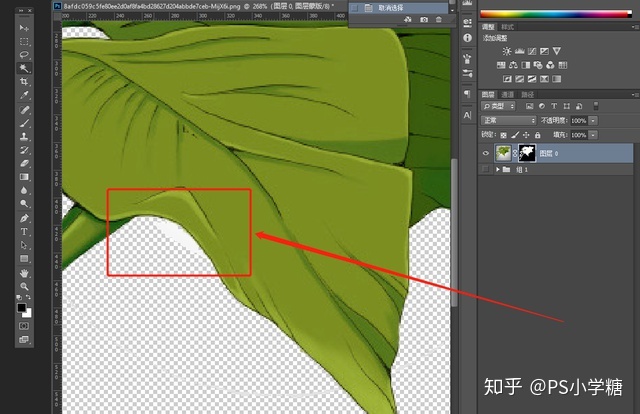Select the Crop tool
Screen dimensions: 640x414
click(x=24, y=82)
